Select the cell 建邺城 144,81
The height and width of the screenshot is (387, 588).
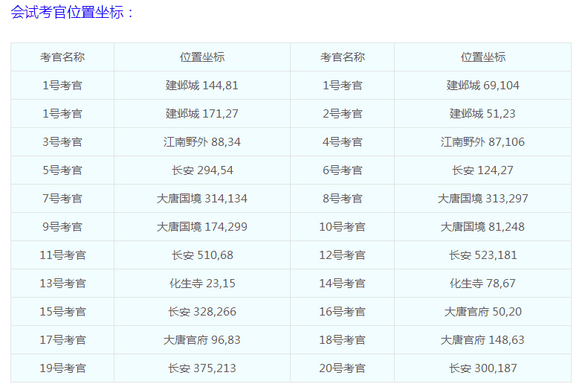201,86
